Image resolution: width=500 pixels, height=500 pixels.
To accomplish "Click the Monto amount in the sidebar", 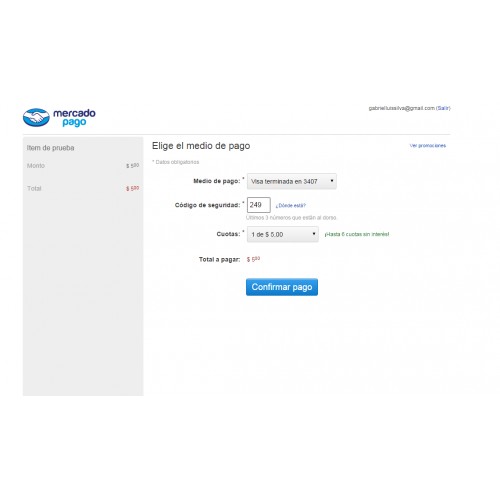I will 132,166.
